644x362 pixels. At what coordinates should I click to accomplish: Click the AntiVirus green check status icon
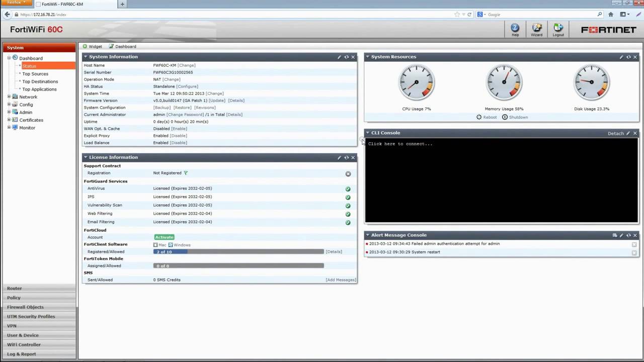(348, 189)
